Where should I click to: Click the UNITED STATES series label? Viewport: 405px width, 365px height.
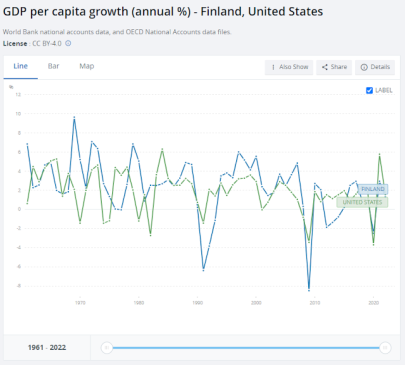pos(362,202)
